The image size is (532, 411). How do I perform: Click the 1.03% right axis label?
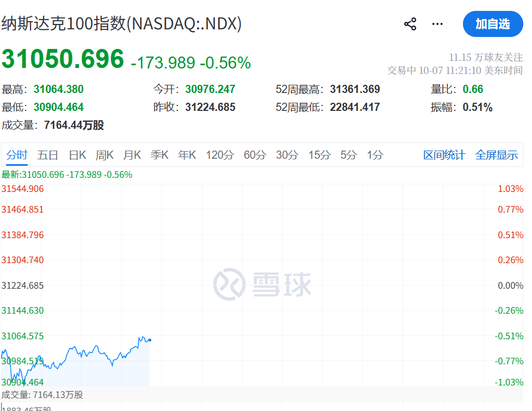510,189
